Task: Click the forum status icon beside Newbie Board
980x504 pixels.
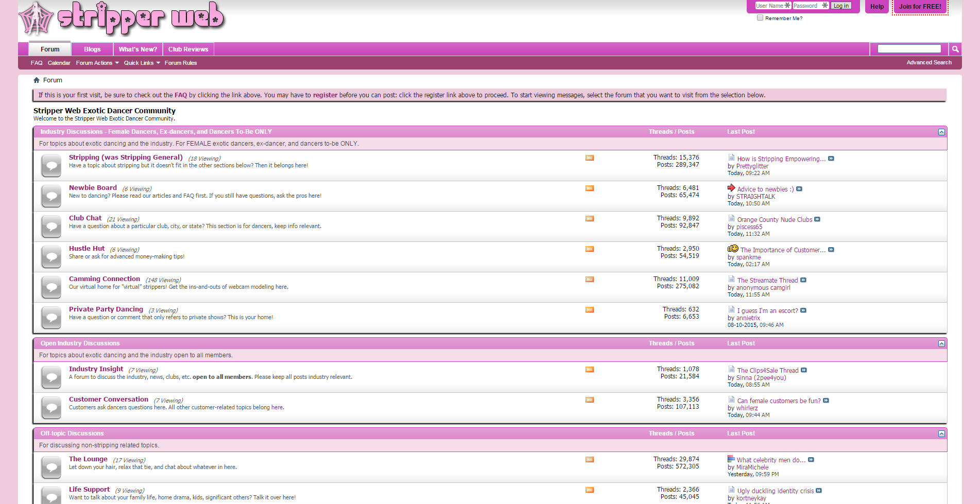Action: 51,196
